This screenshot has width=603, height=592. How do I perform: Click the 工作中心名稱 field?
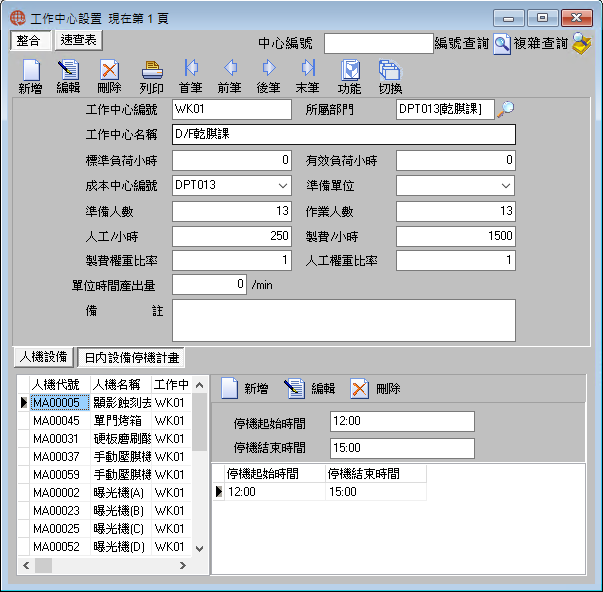click(x=344, y=134)
